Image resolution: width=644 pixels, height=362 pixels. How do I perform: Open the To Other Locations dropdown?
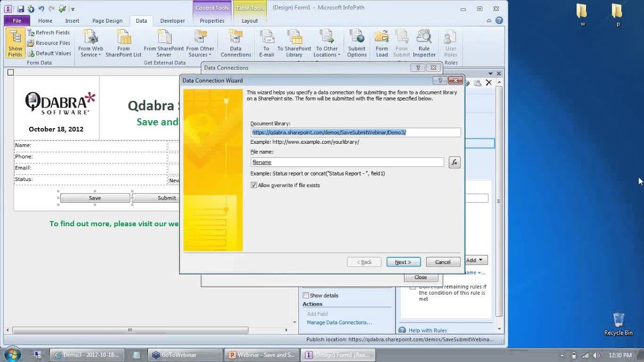coord(327,43)
